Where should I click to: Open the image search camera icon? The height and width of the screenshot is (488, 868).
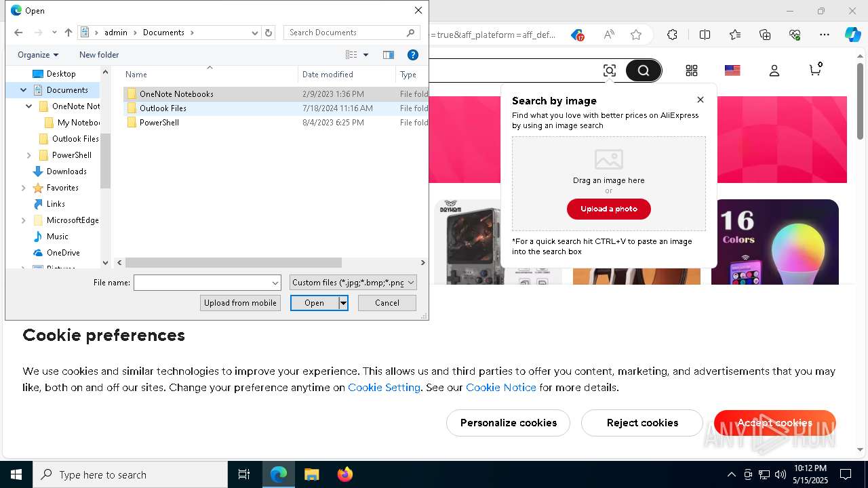610,70
